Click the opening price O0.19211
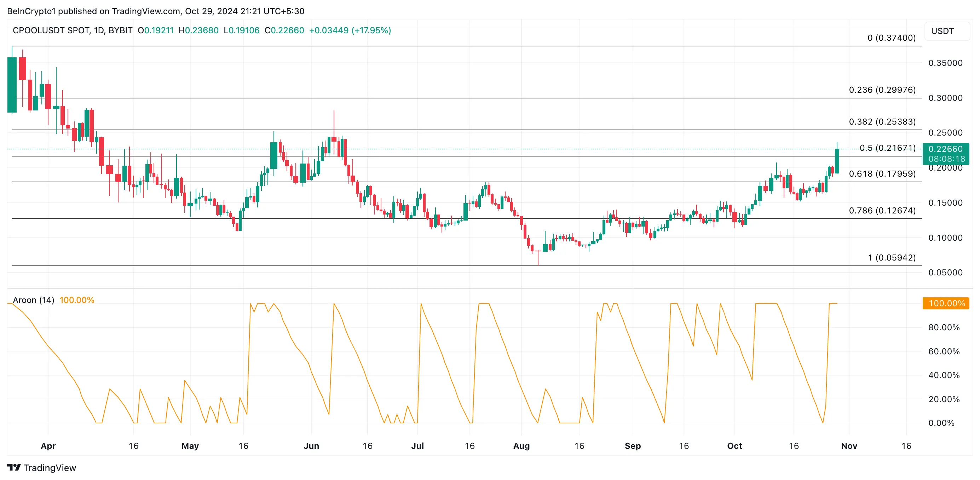This screenshot has height=480, width=980. (156, 30)
